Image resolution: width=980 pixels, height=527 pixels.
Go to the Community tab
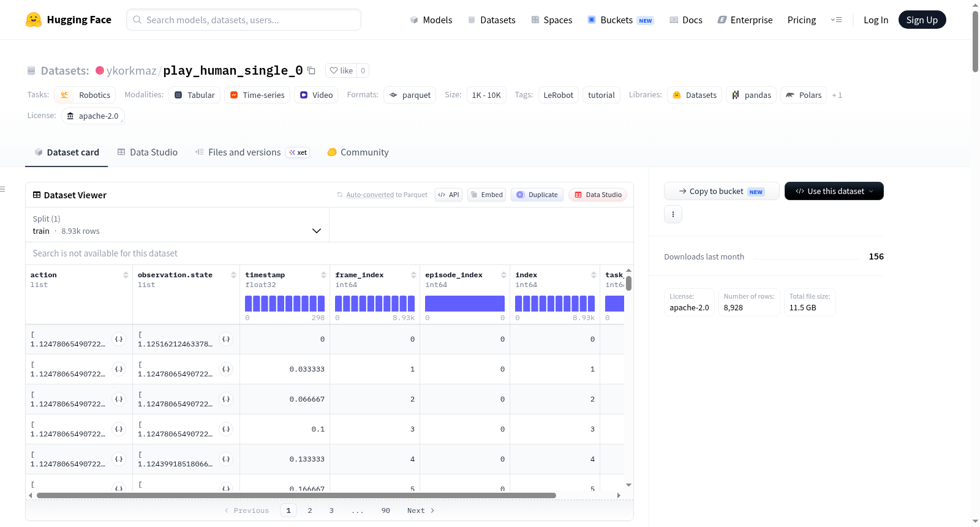(358, 152)
